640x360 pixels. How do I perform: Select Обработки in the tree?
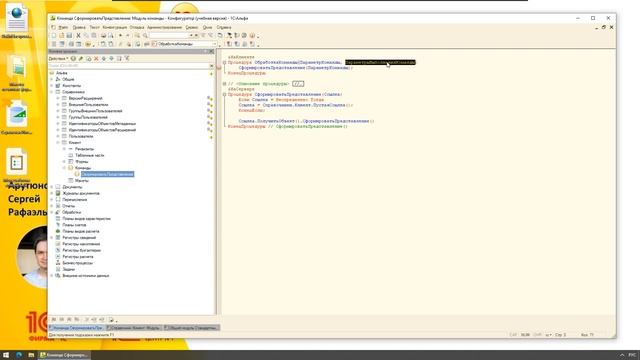pos(71,212)
